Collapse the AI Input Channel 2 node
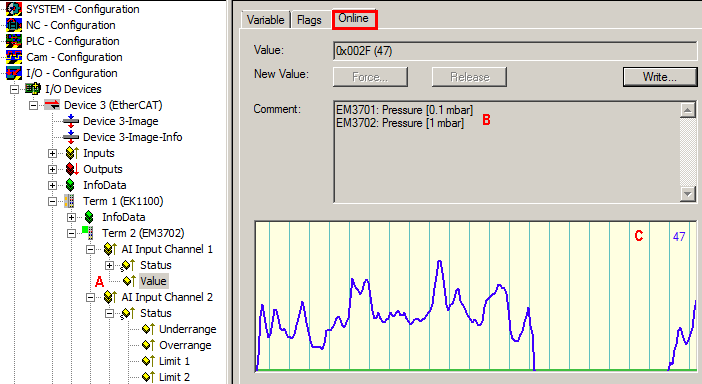The height and width of the screenshot is (384, 702). 90,297
